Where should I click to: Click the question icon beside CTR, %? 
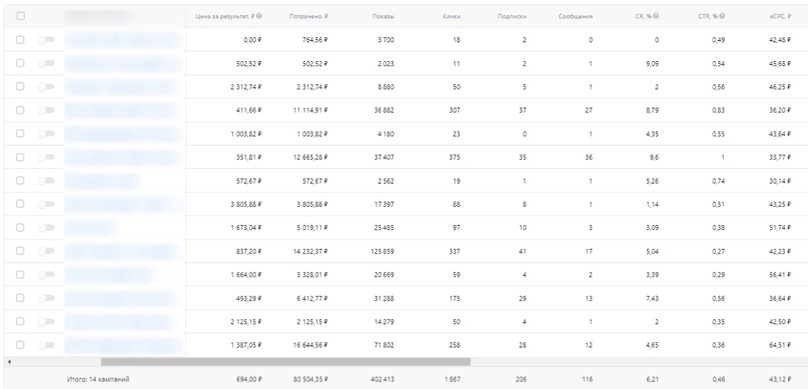click(722, 16)
